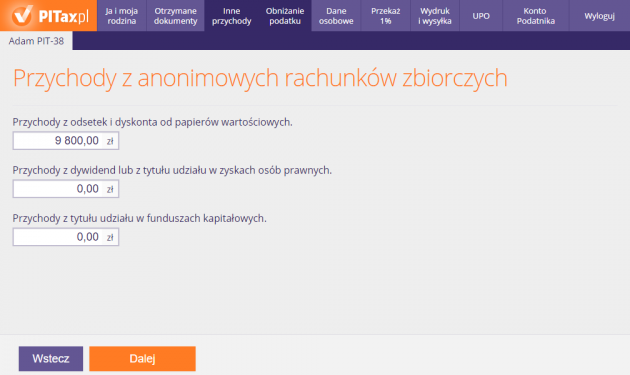Click the securities interest field showing 9 800,00
This screenshot has width=630, height=375.
[65, 141]
